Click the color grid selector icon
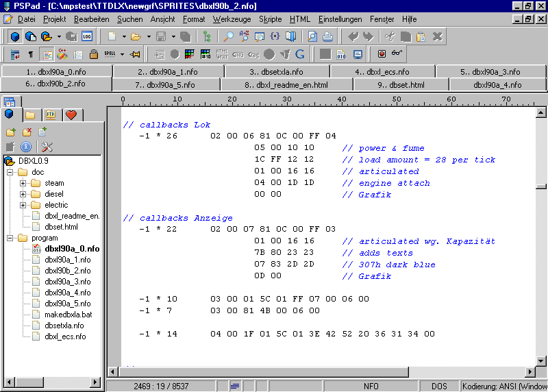 (190, 54)
